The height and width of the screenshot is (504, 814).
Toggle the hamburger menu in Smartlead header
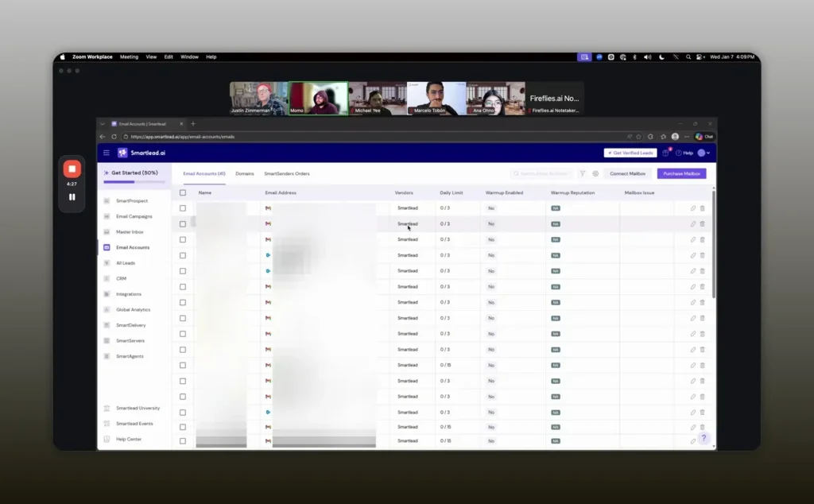107,153
